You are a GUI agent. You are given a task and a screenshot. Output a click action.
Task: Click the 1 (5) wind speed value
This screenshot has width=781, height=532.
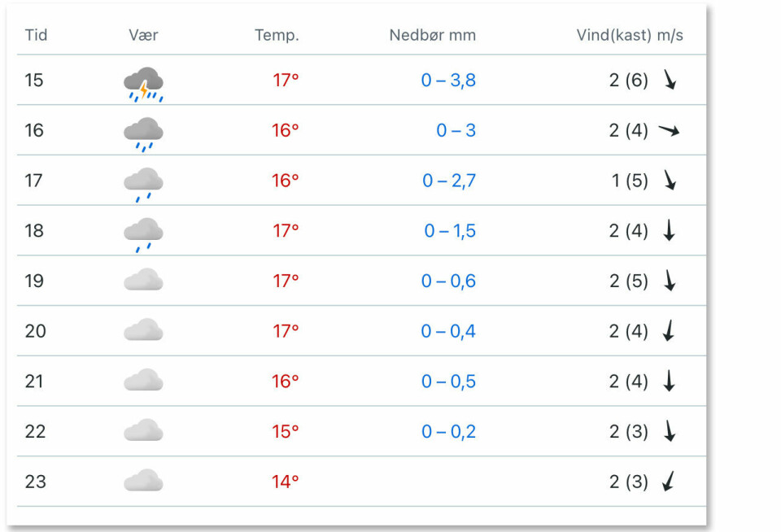pyautogui.click(x=630, y=181)
